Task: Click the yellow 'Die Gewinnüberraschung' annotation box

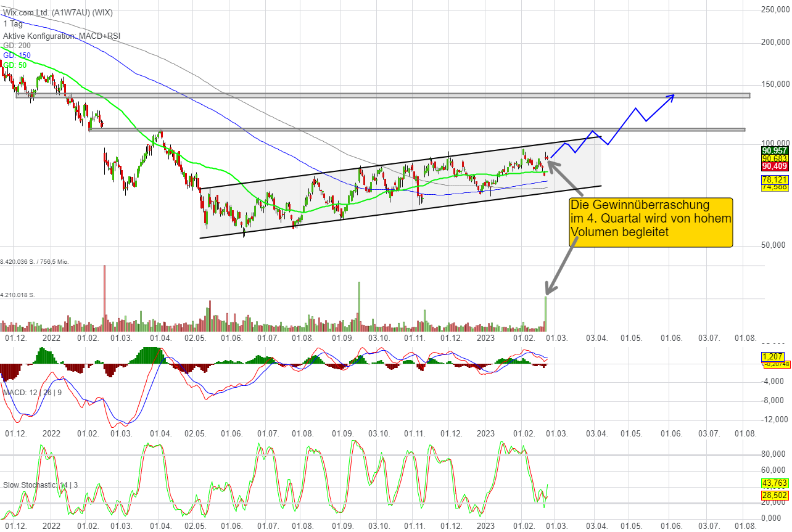Action: [x=651, y=223]
